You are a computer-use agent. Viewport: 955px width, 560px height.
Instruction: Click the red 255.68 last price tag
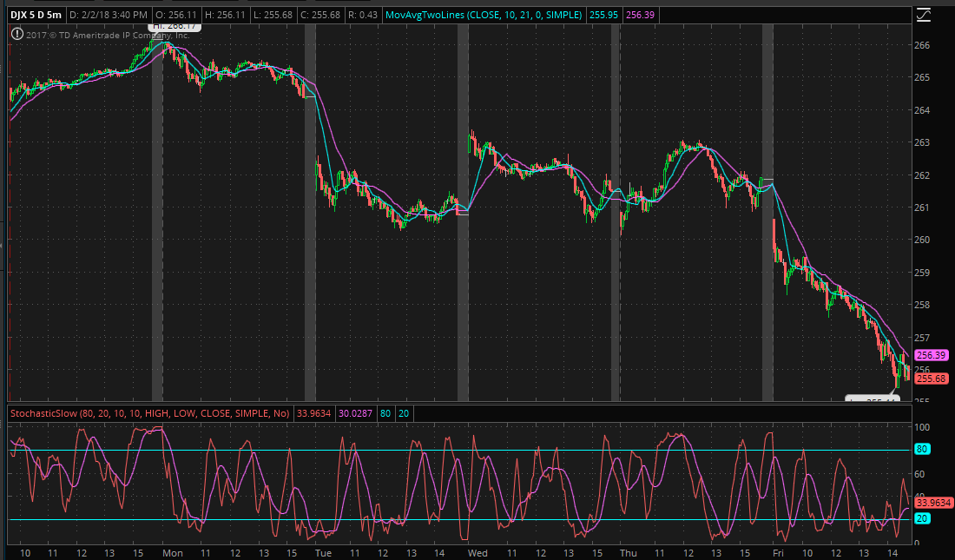(x=930, y=379)
